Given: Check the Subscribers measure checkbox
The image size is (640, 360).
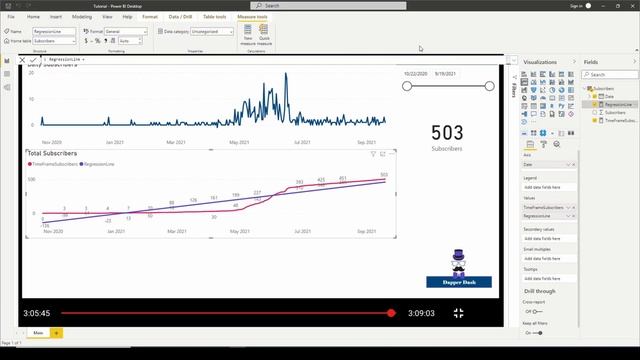Looking at the screenshot, I should click(x=595, y=112).
